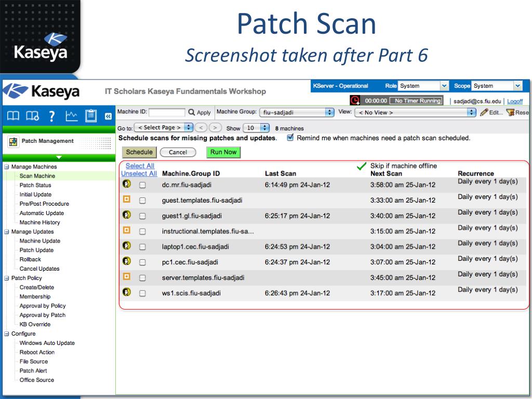Click the Reset view filter icon
This screenshot has width=532, height=399.
[x=510, y=112]
